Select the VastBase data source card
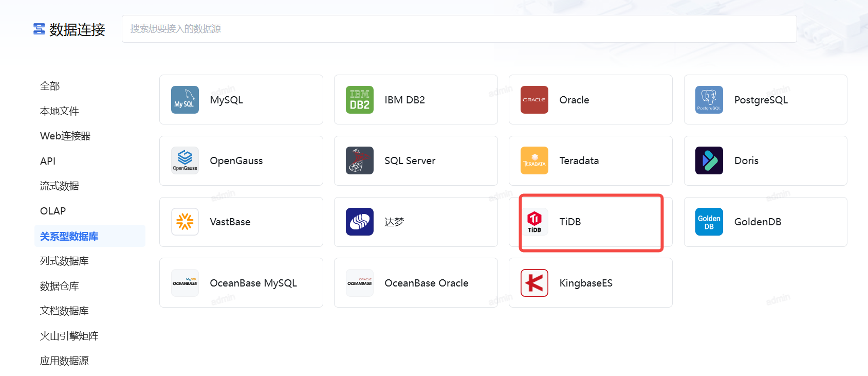Screen dimensions: 868x376 [x=241, y=222]
